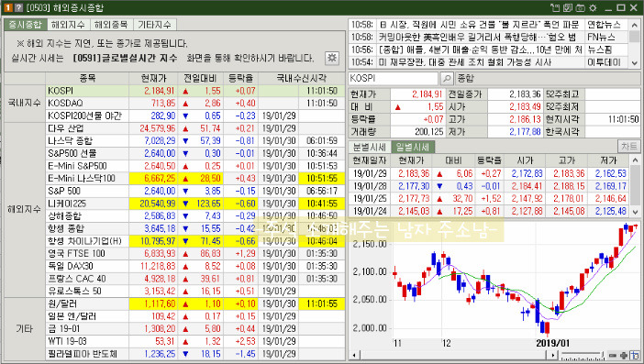
Task: Switch to the 분별시세 tab
Action: [369, 147]
